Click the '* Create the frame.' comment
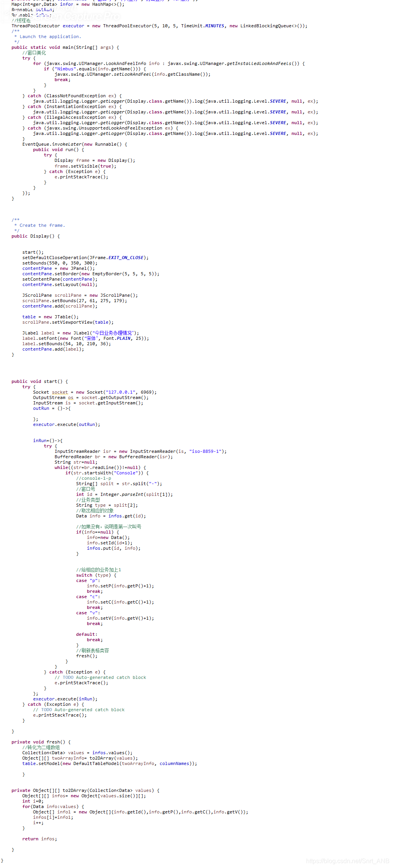 [40, 225]
